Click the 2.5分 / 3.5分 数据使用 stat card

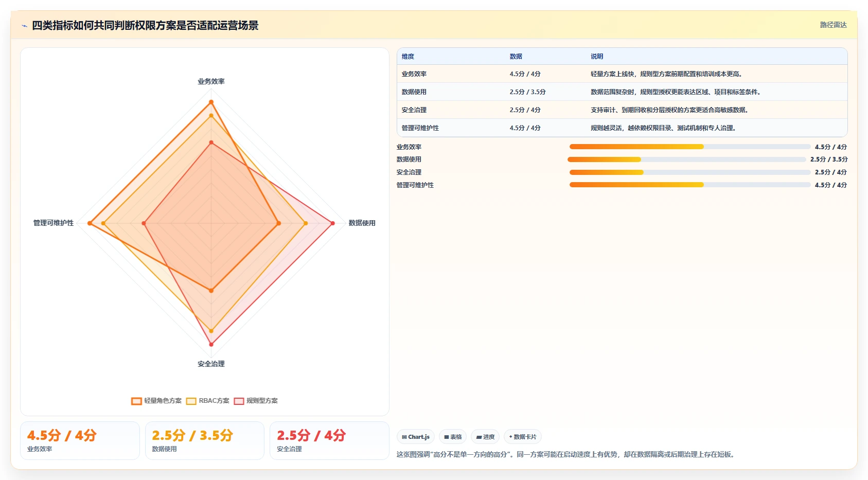tap(205, 440)
